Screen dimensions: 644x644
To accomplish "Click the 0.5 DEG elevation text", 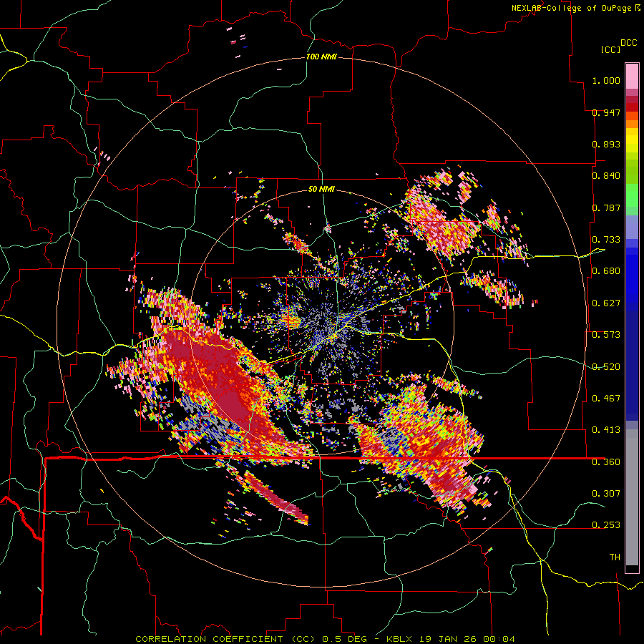I will coord(344,639).
